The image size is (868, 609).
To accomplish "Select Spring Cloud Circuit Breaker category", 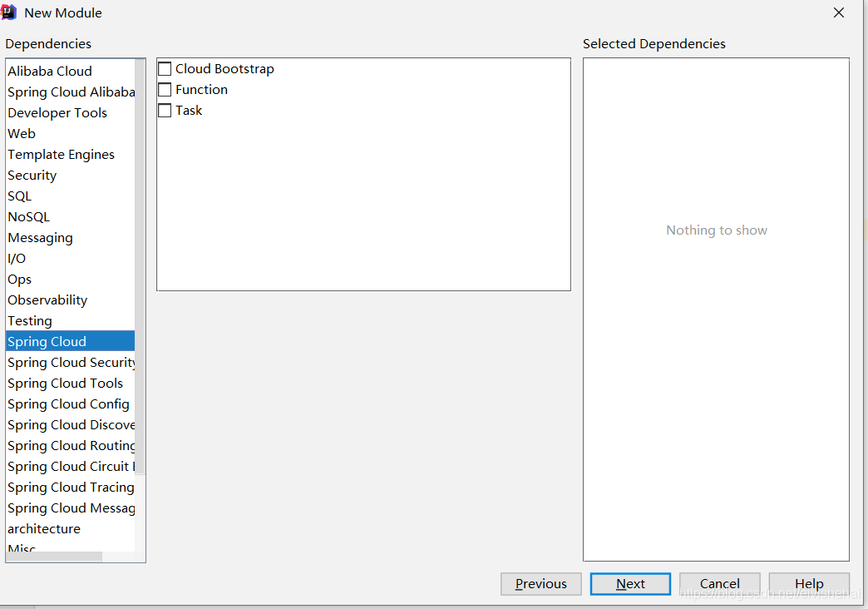I will (x=71, y=466).
